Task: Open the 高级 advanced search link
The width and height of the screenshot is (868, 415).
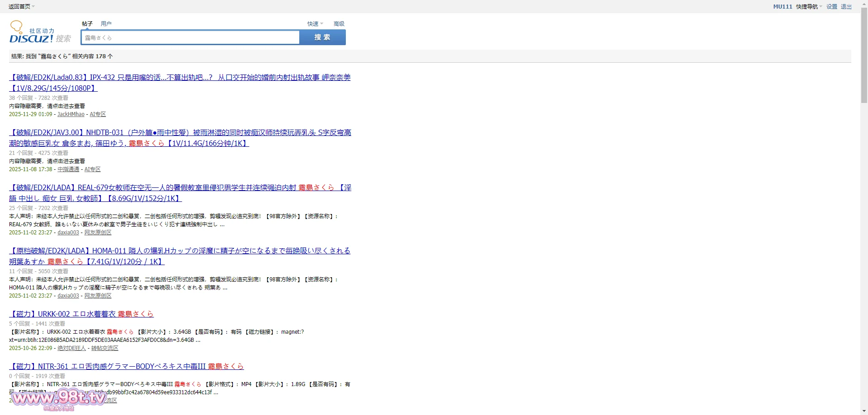Action: tap(339, 23)
